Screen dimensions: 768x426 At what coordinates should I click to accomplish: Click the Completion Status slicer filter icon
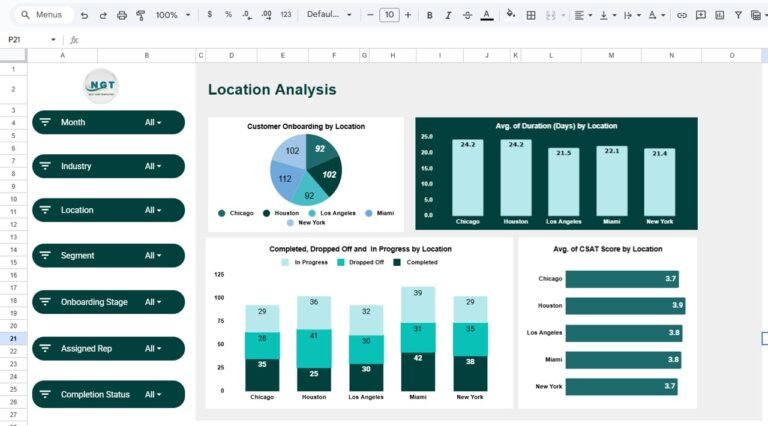point(45,394)
